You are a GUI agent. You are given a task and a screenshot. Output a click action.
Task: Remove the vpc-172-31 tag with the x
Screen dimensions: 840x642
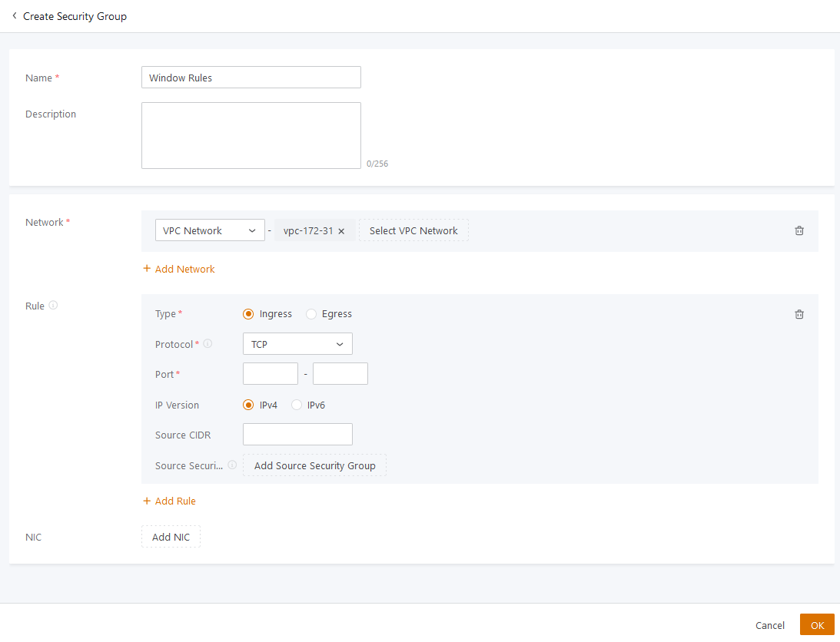click(x=341, y=231)
